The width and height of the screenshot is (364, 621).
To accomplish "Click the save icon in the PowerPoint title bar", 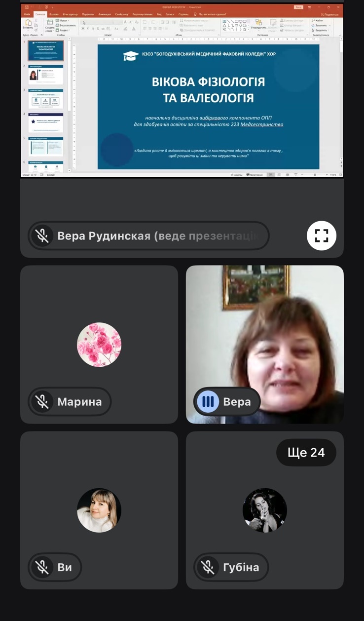I will pos(27,7).
